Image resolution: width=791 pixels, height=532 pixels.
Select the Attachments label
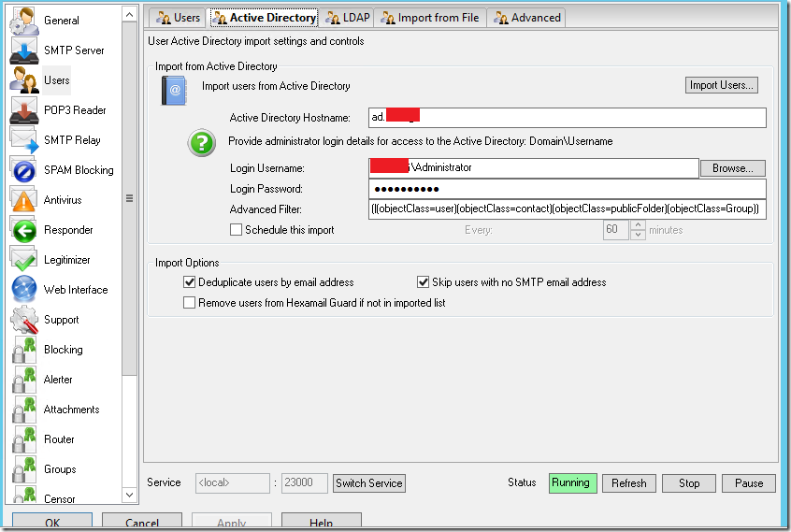pos(72,410)
